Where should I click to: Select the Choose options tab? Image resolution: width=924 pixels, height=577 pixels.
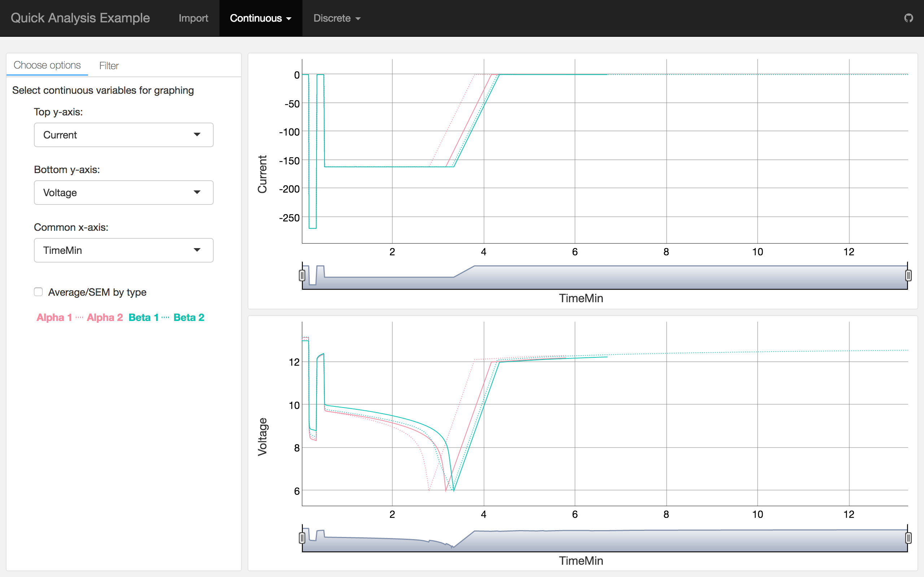[x=47, y=65]
